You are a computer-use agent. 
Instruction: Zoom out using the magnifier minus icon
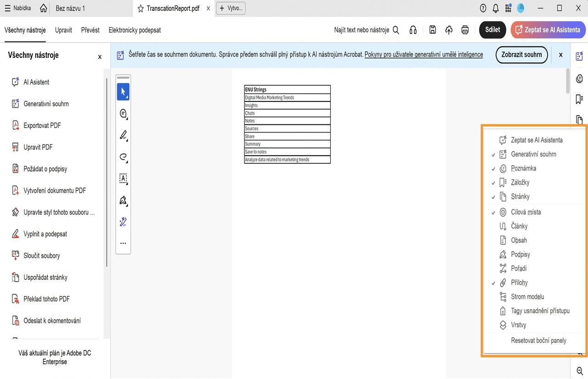(579, 371)
